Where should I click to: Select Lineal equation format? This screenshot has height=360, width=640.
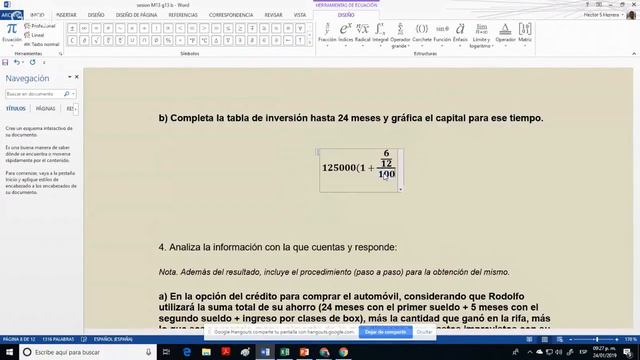pos(34,35)
